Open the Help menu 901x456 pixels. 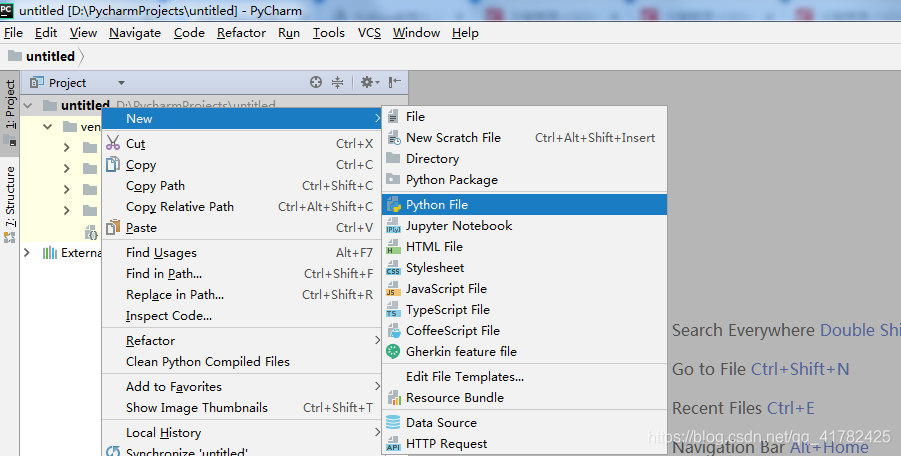tap(465, 33)
